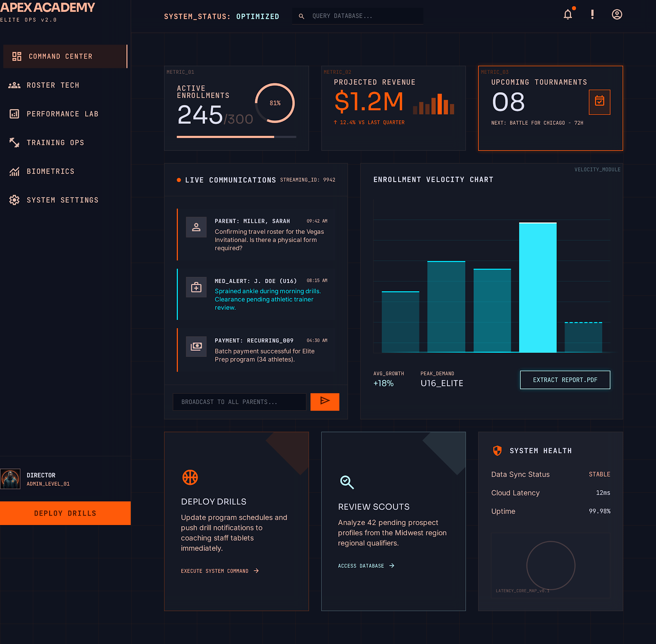
Task: Click NEXT: Battle for Chicago - 72H text
Action: [x=537, y=123]
